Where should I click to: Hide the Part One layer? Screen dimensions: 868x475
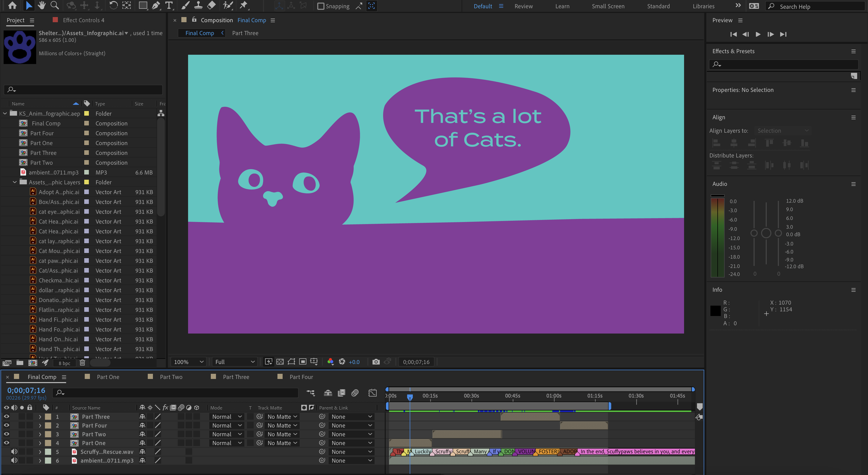pyautogui.click(x=6, y=443)
